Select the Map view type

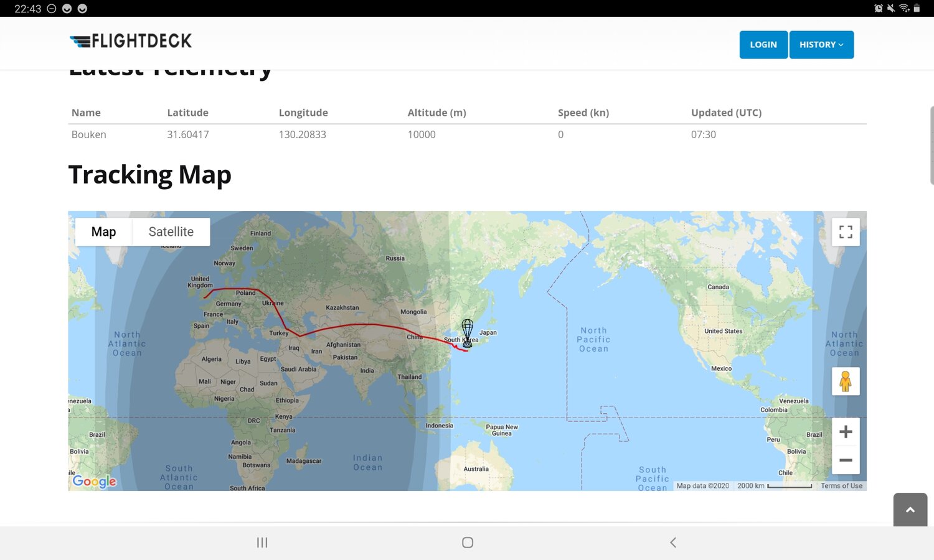[x=103, y=231]
